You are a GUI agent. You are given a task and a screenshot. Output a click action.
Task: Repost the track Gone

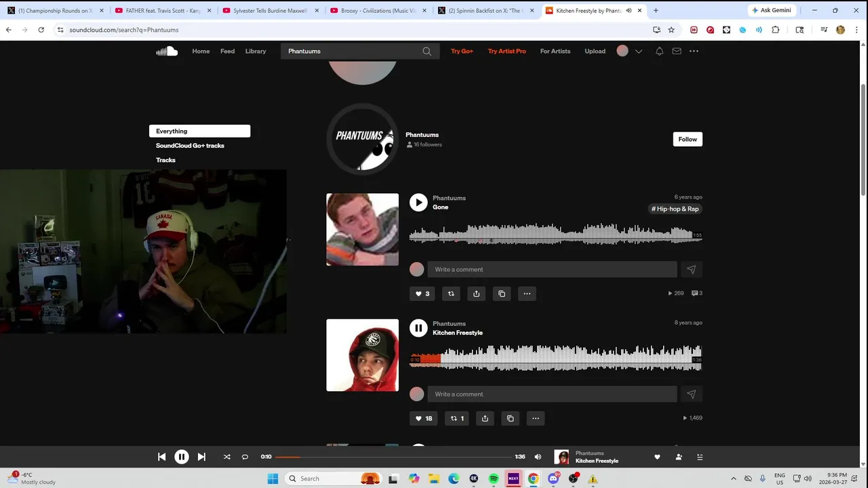tap(451, 293)
